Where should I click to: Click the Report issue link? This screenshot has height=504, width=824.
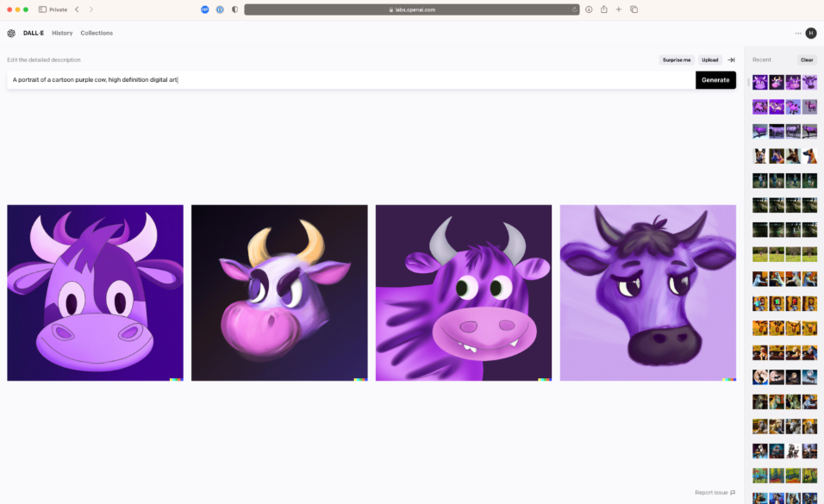715,493
